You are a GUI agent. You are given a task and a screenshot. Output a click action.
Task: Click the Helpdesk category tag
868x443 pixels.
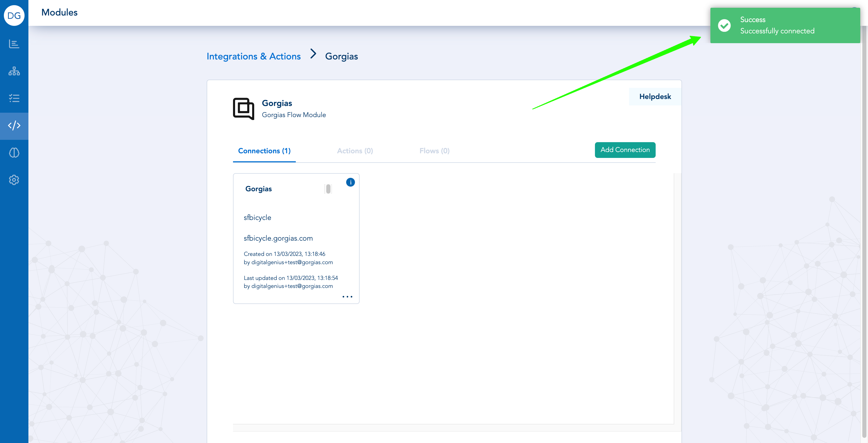click(x=655, y=97)
